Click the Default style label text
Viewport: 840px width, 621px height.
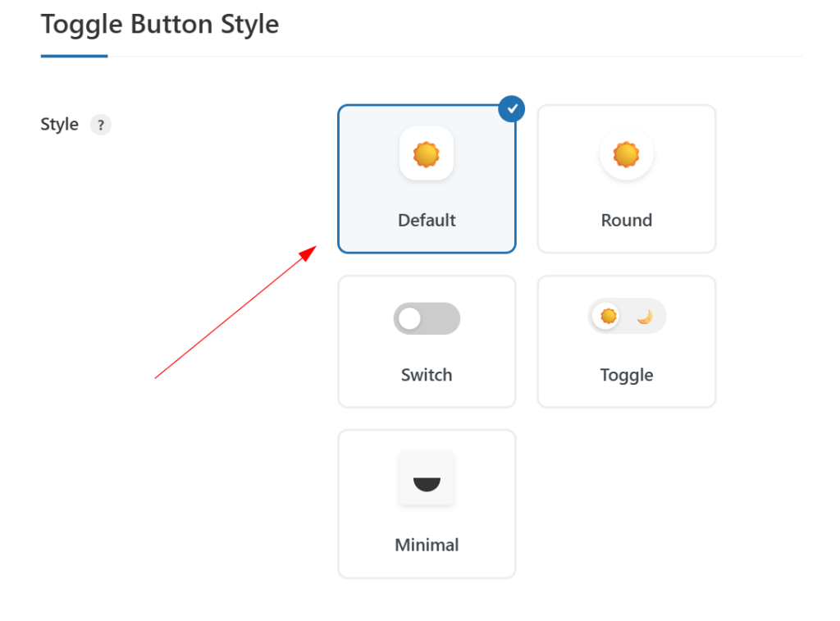point(427,220)
